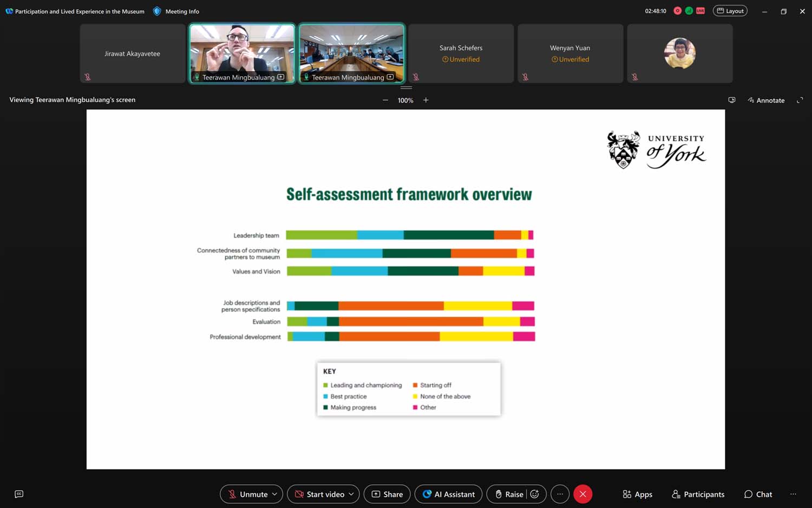Open the emoji reactions picker
The width and height of the screenshot is (812, 508).
(x=535, y=494)
